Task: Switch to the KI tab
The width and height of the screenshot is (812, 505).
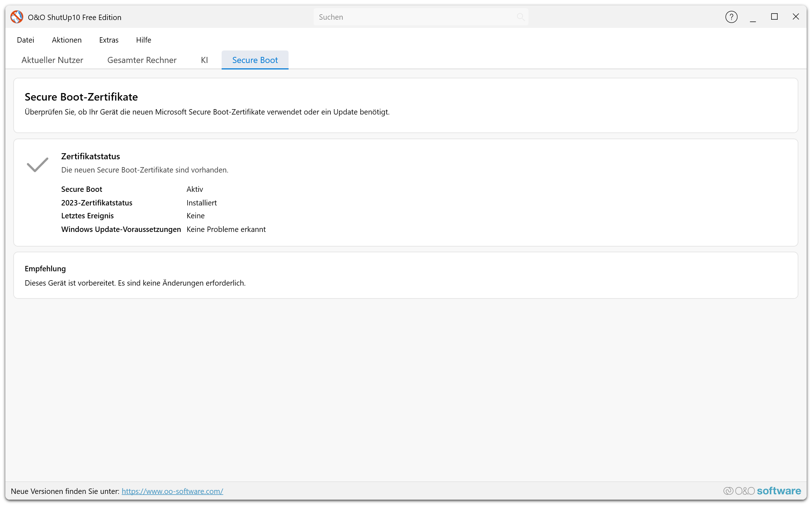Action: point(204,60)
